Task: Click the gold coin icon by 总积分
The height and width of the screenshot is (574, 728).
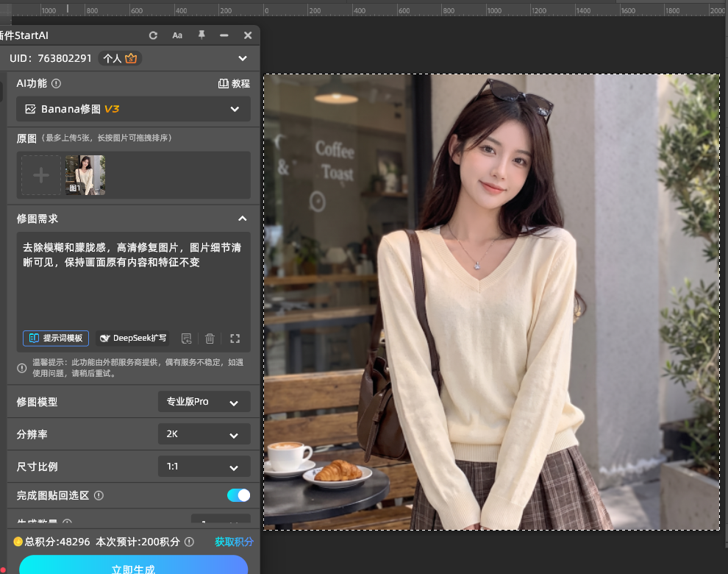Action: point(18,542)
